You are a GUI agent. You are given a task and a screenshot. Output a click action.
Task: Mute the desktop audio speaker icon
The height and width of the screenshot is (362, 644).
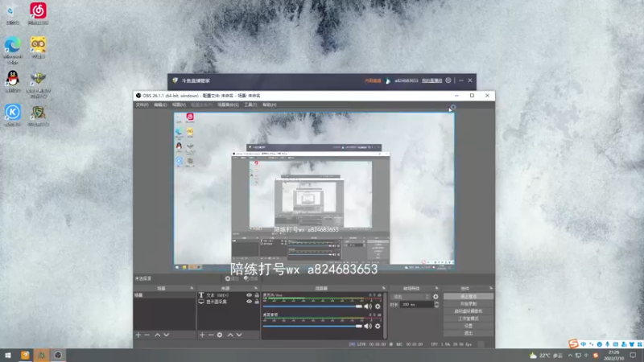click(368, 326)
